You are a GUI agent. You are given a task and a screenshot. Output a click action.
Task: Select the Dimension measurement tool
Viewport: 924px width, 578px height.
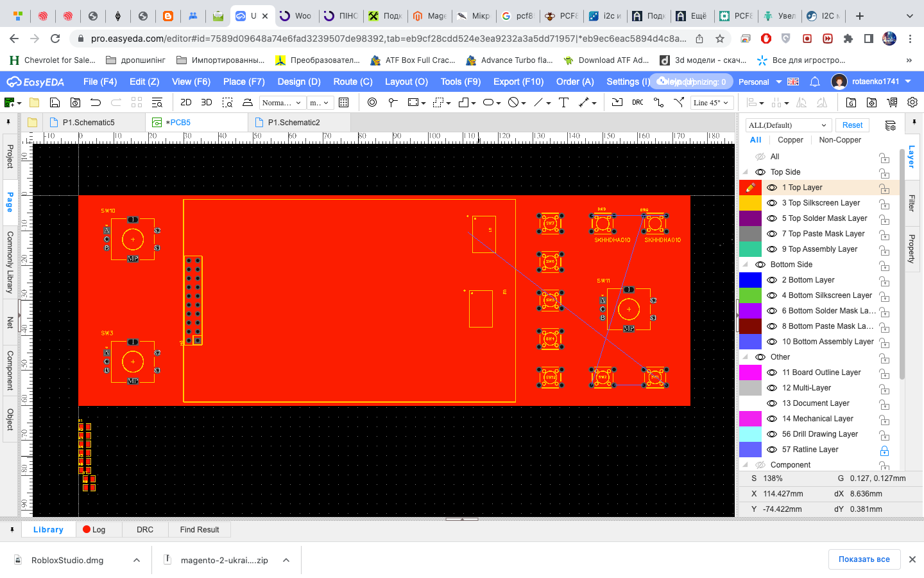584,103
